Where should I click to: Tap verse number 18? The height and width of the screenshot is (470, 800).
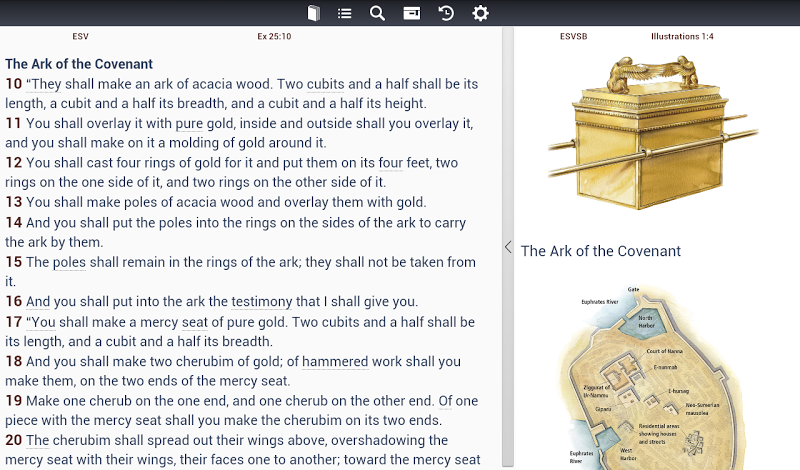[x=14, y=361]
